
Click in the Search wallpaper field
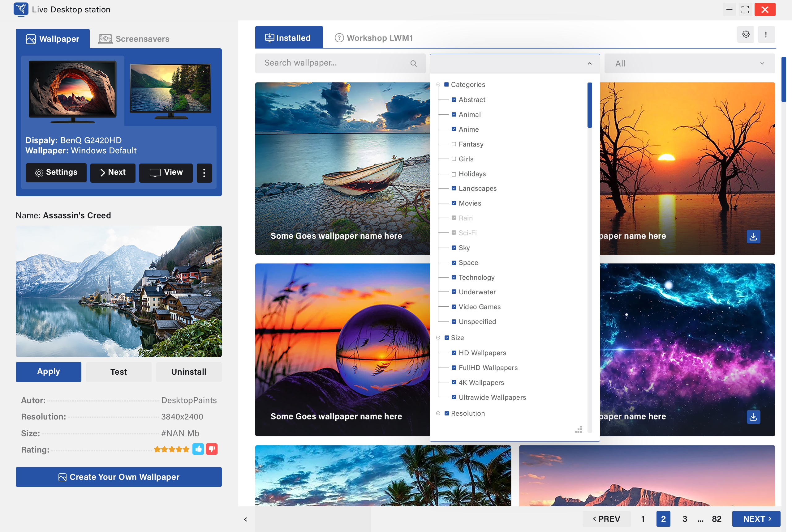coord(333,63)
